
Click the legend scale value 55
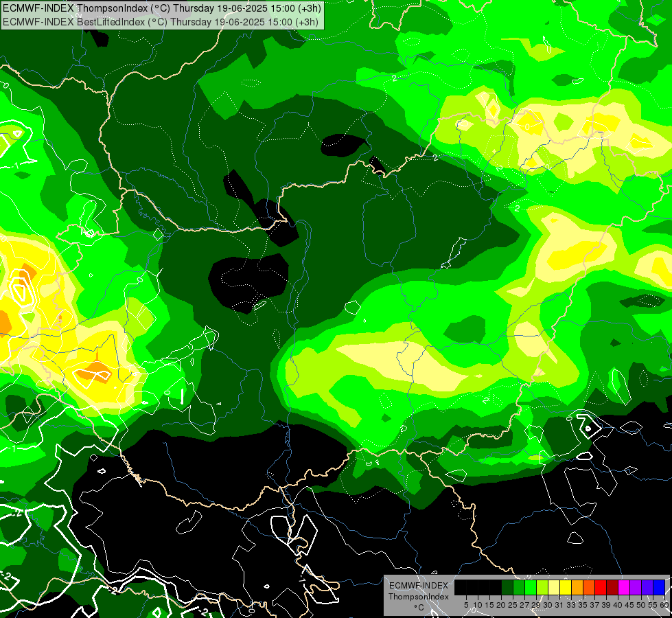coord(653,605)
